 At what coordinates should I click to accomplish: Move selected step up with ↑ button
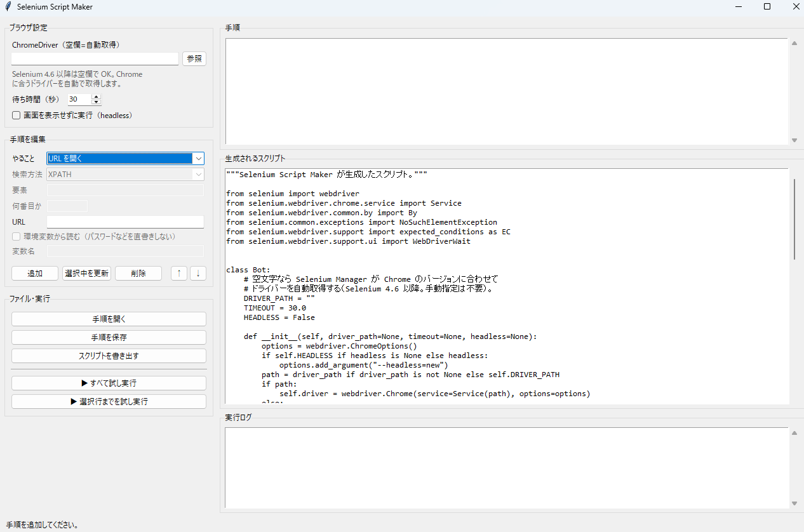179,273
